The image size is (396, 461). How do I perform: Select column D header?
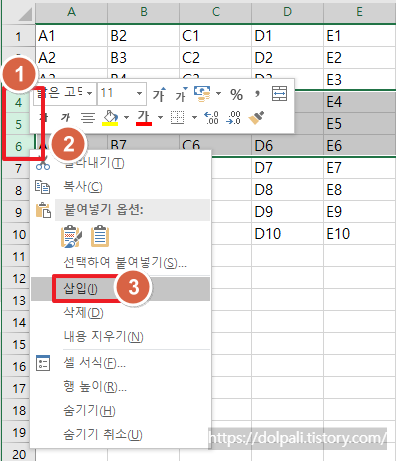coord(287,12)
